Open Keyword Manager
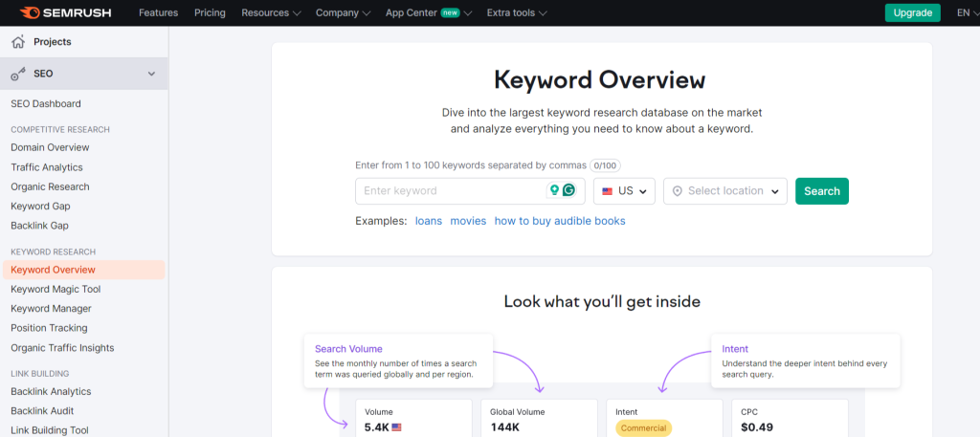The image size is (980, 437). [52, 309]
